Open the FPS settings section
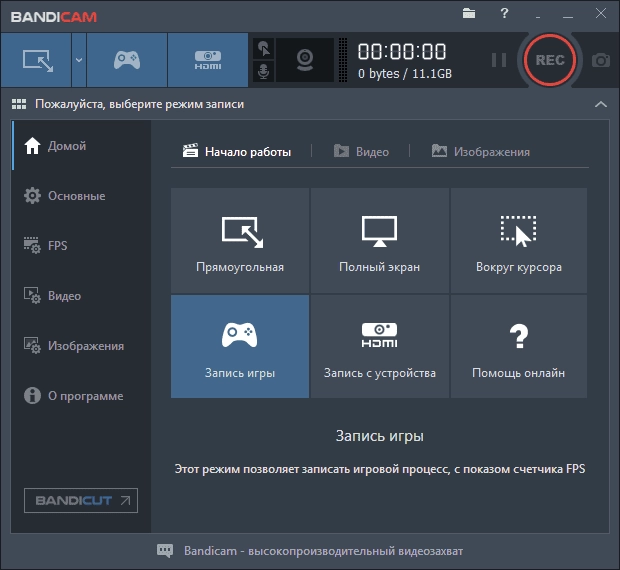This screenshot has height=570, width=620. pos(81,245)
